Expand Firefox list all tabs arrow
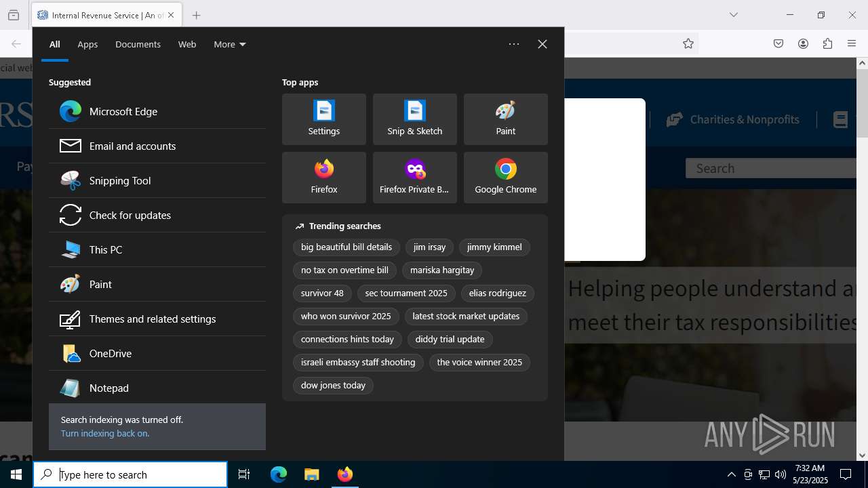 (x=733, y=15)
